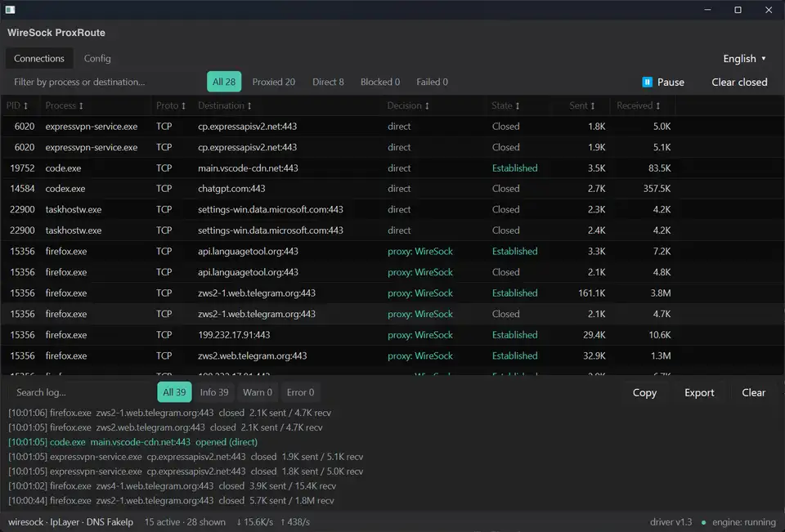This screenshot has width=785, height=532.
Task: Click the download rate 15.6K/s status
Action: [x=254, y=522]
